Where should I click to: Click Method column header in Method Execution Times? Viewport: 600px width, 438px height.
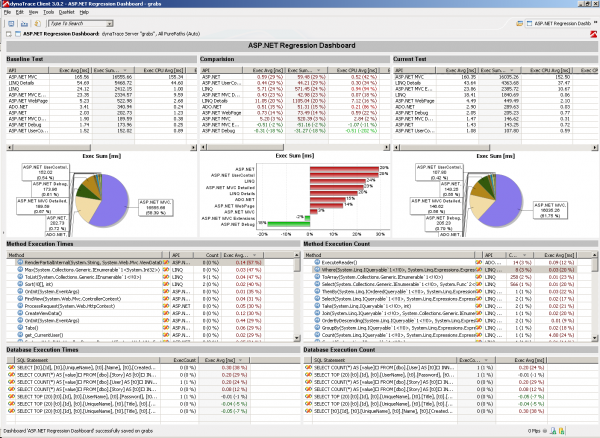click(84, 255)
